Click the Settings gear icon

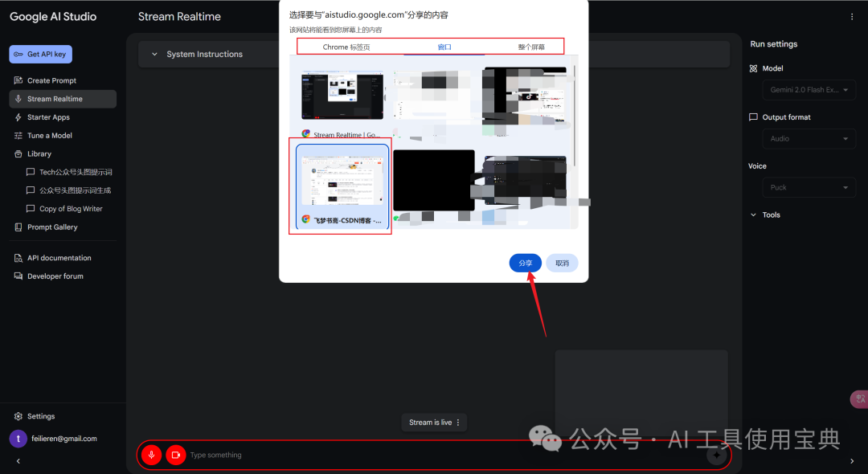(18, 416)
